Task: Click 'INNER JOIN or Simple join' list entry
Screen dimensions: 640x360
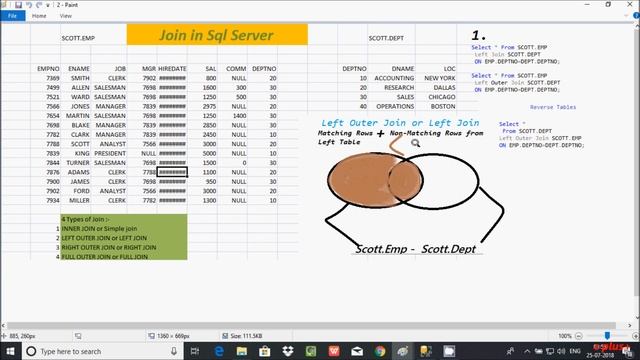Action: pos(99,229)
